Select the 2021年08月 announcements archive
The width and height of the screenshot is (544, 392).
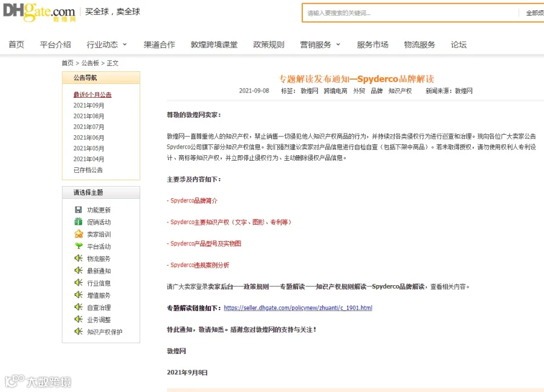click(89, 116)
